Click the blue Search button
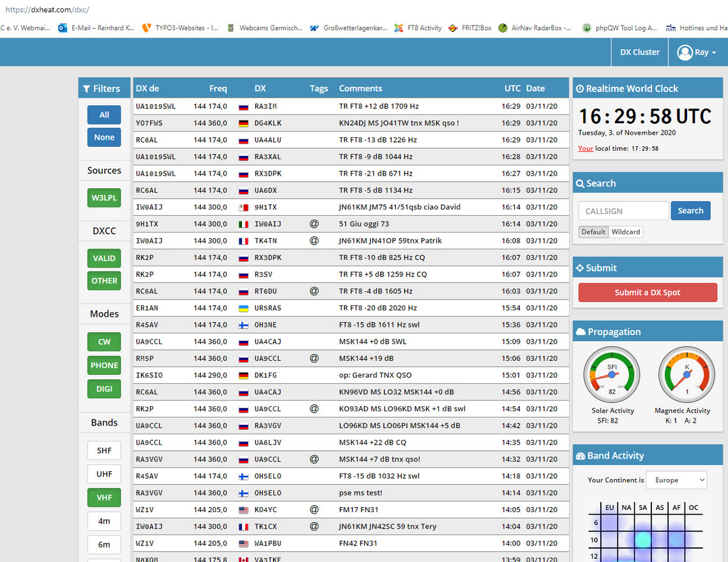 [690, 210]
